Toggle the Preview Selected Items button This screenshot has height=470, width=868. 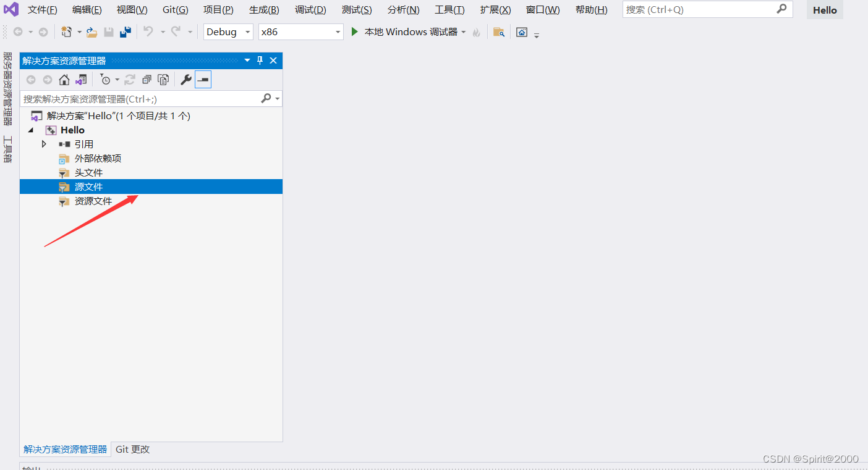(203, 80)
